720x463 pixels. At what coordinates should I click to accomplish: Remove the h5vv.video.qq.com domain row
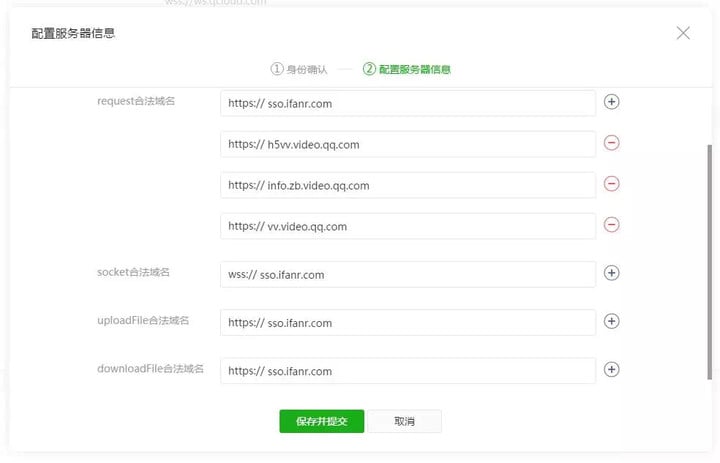611,143
